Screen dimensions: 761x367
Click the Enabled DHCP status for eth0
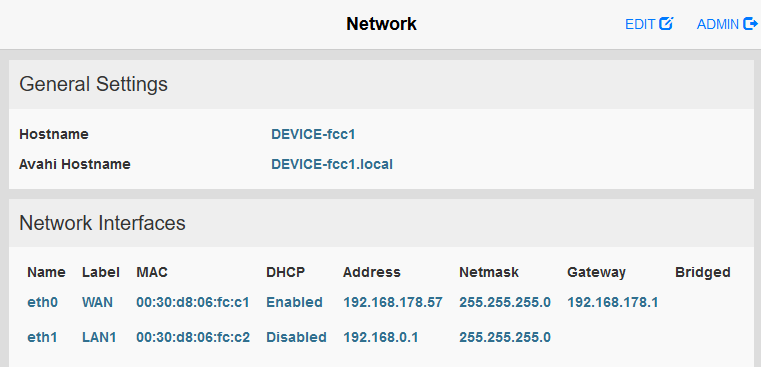[295, 302]
